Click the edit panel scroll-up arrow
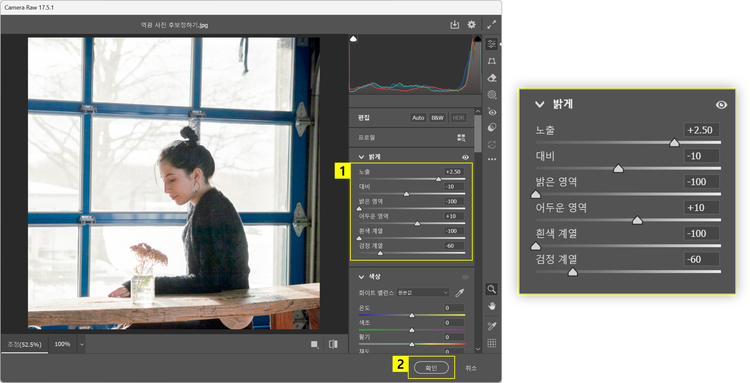The height and width of the screenshot is (383, 750). click(x=477, y=112)
